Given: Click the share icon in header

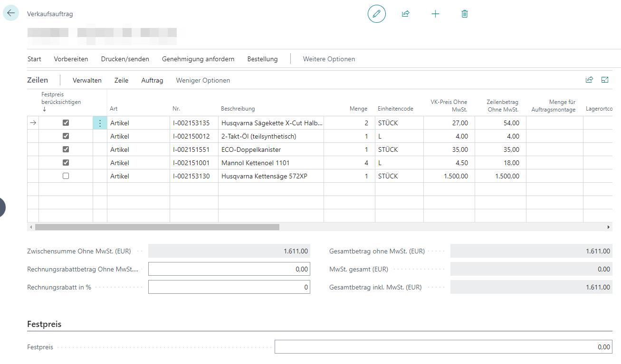Looking at the screenshot, I should (405, 14).
